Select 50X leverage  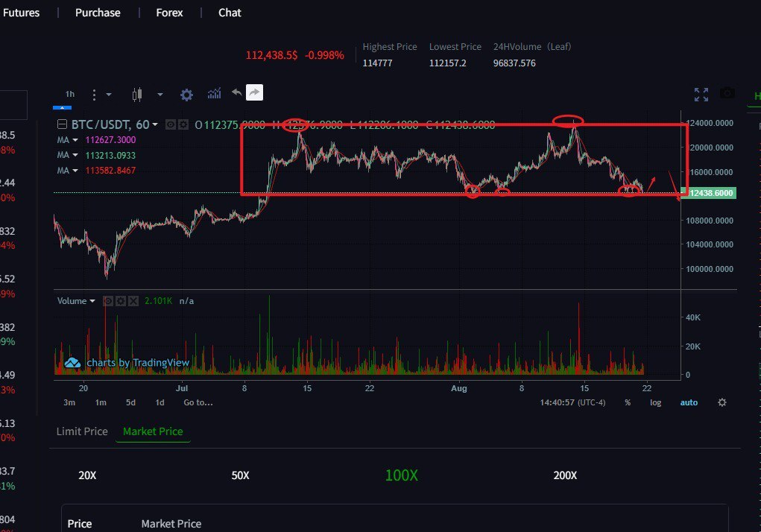pyautogui.click(x=240, y=475)
